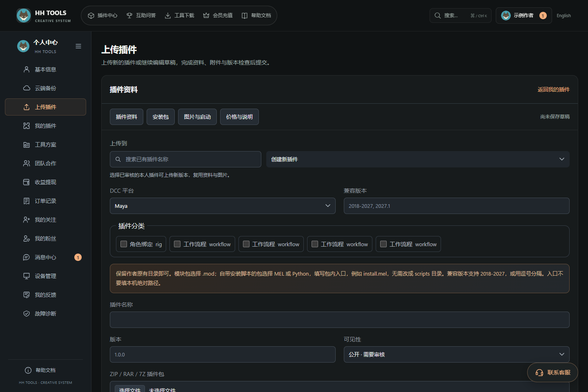Click the 版本 field showing 1.0.0
The image size is (588, 392).
(223, 354)
